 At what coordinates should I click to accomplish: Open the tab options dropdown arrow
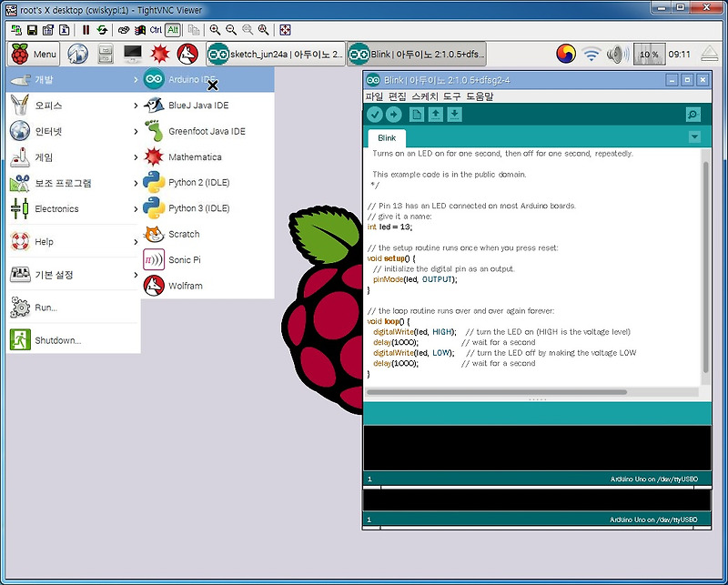(694, 137)
